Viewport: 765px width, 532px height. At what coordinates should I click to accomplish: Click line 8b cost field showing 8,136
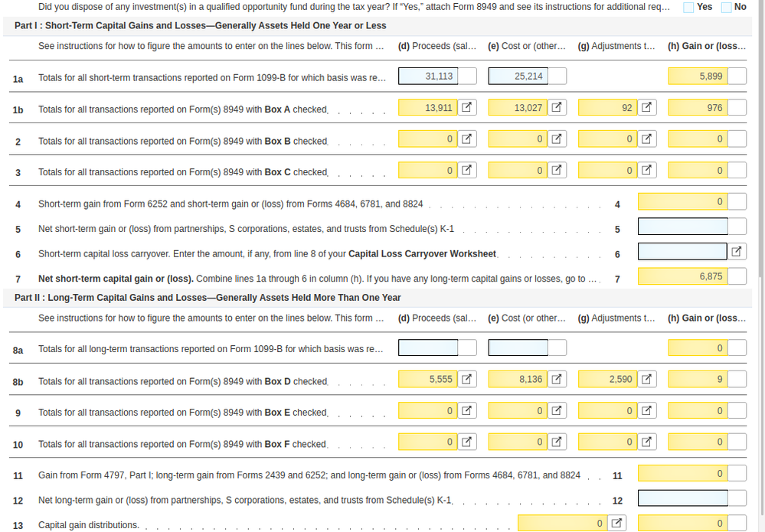tap(518, 380)
